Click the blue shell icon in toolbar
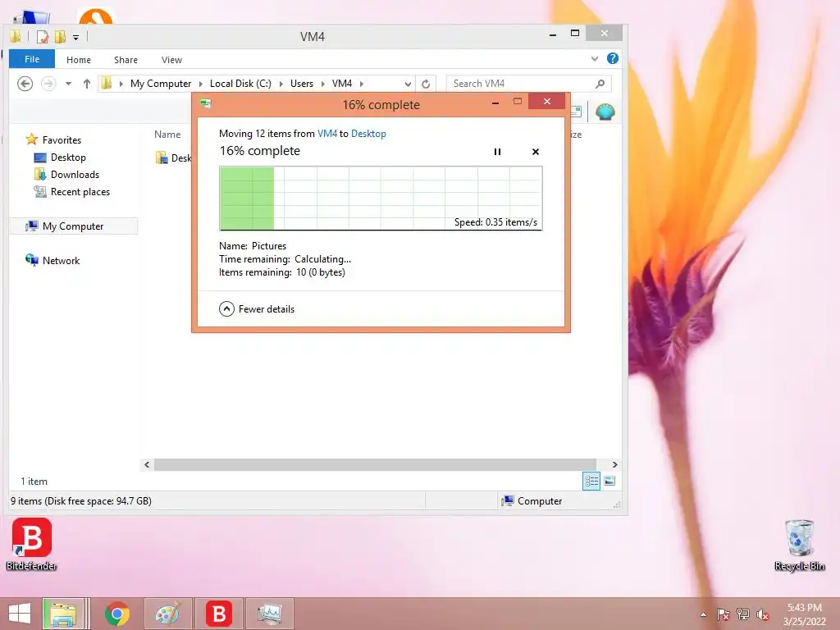Screen dimensions: 840x630 coord(605,112)
